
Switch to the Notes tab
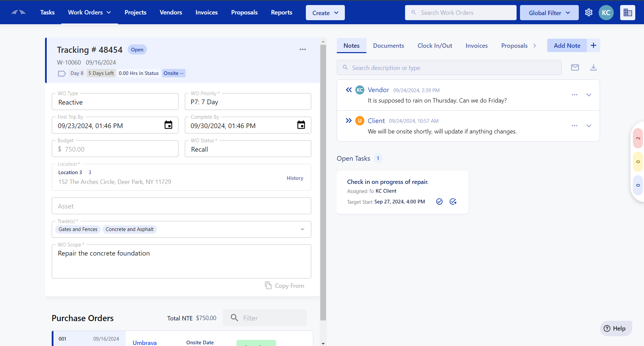[352, 46]
